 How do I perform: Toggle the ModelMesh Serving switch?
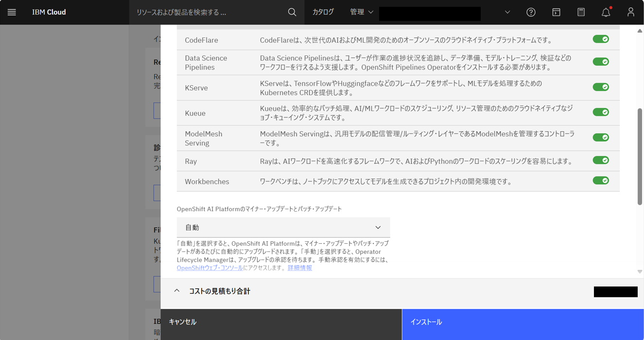(x=601, y=137)
